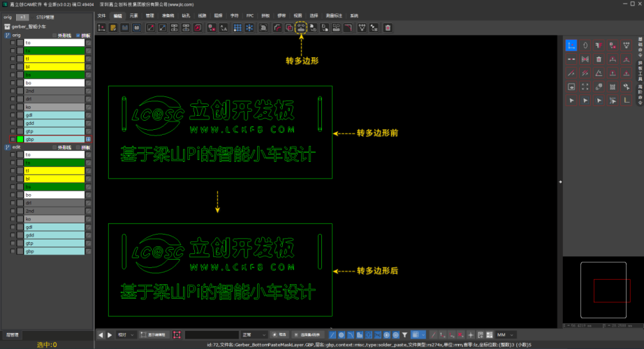Click the layer manager icon beside gerber_智能小车
644x349 pixels.
tap(7, 27)
